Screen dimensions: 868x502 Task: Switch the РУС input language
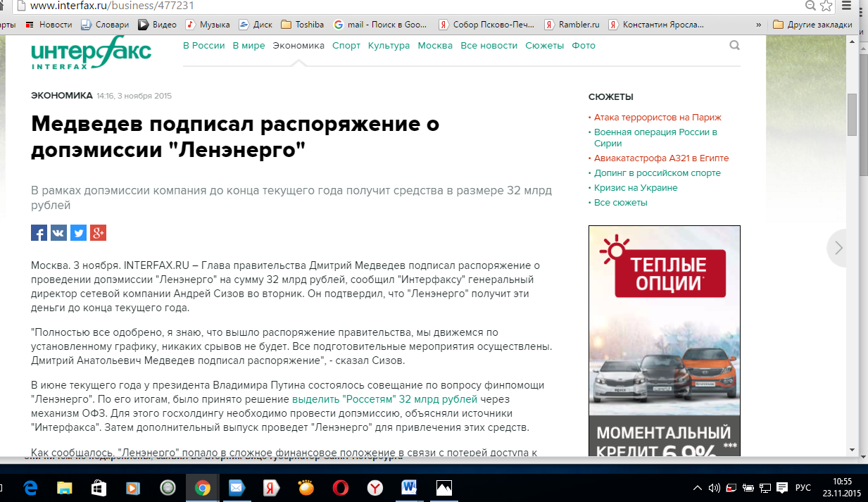click(x=803, y=487)
